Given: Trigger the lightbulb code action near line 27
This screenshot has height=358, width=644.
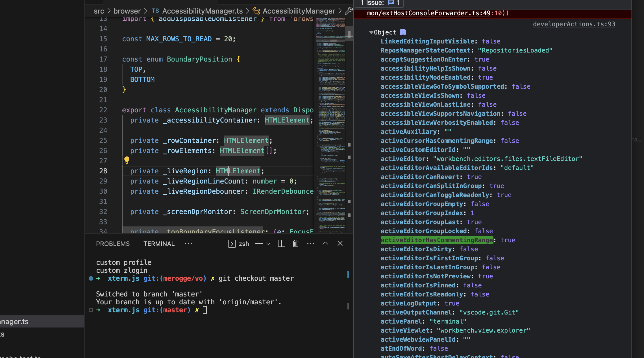Looking at the screenshot, I should [x=127, y=160].
